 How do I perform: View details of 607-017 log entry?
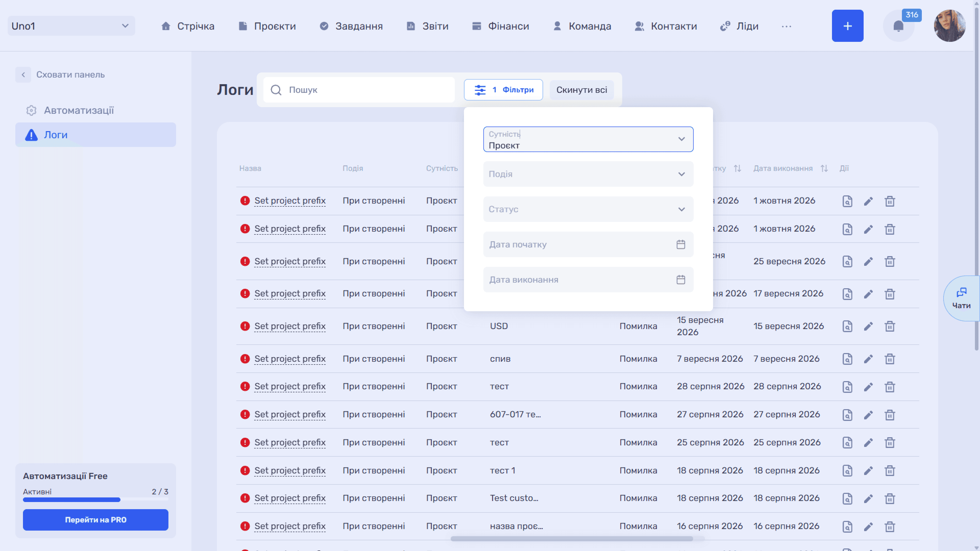847,415
